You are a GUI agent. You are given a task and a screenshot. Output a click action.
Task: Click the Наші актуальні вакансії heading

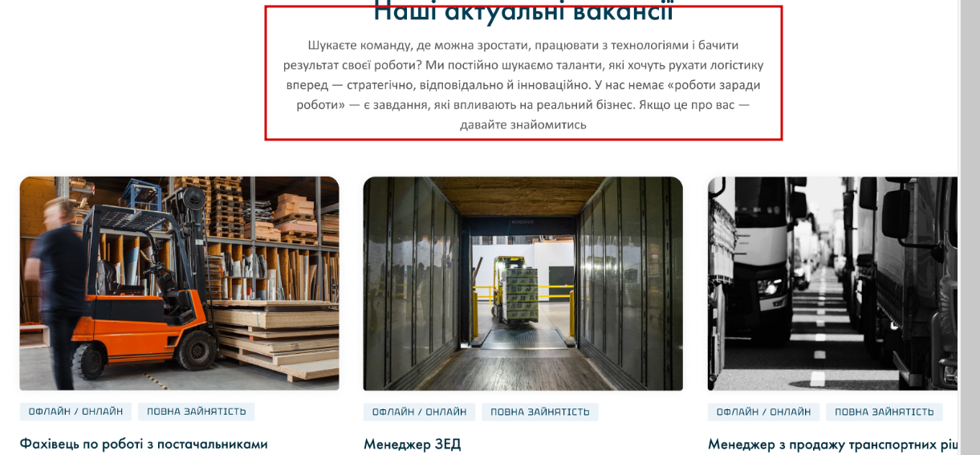(x=523, y=11)
